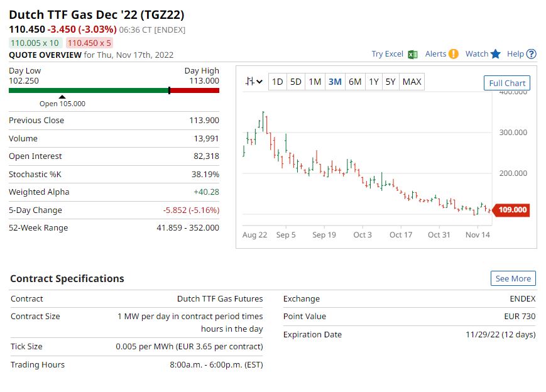Open the Full Chart button

(x=506, y=83)
